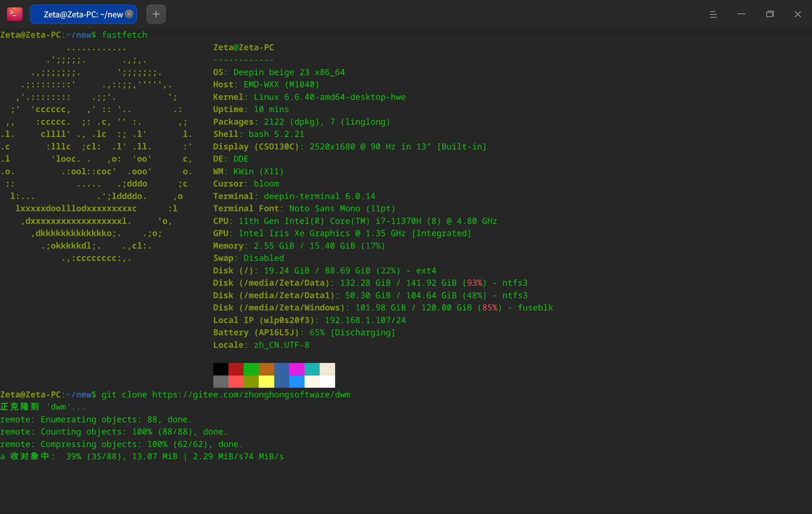Image resolution: width=812 pixels, height=514 pixels.
Task: Click the red 85% Windows disk value
Action: [490, 308]
